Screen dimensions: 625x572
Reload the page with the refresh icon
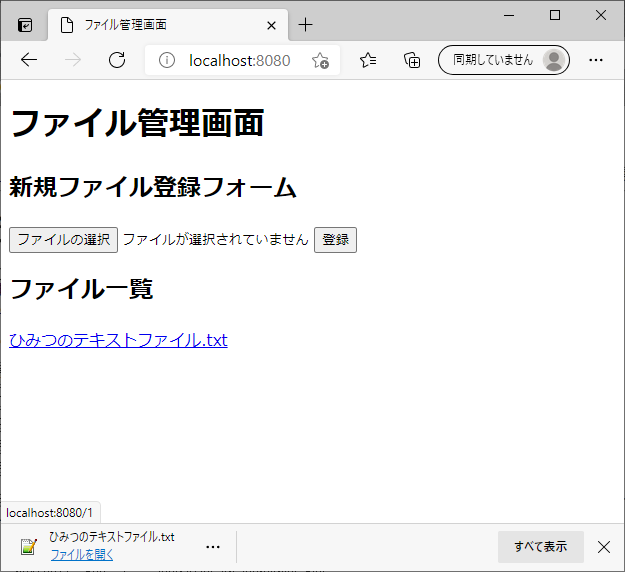click(117, 60)
